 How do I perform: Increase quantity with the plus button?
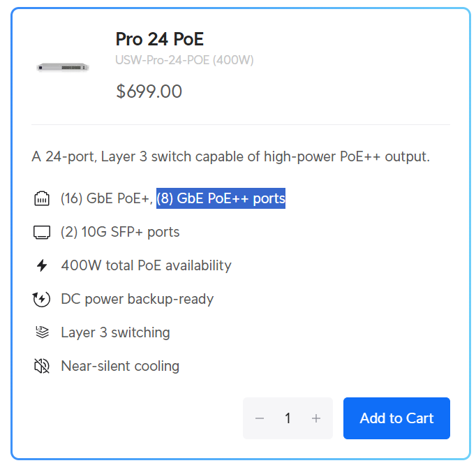tap(316, 418)
